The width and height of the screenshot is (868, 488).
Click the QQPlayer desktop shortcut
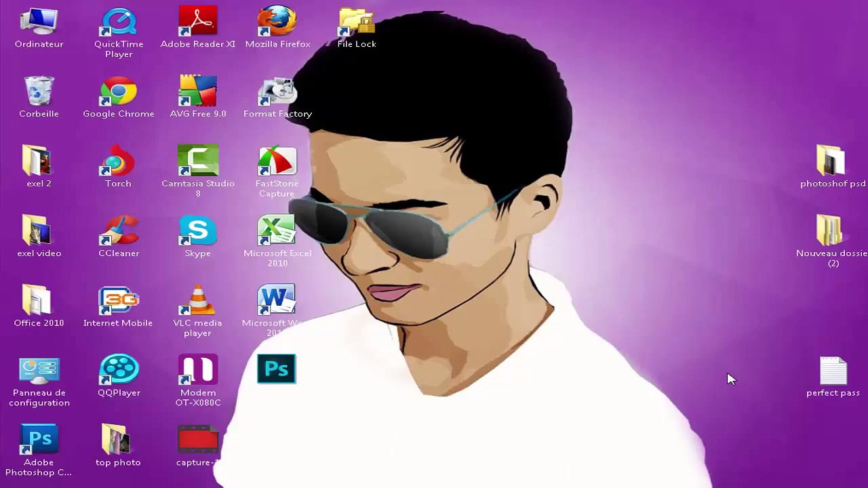(119, 371)
